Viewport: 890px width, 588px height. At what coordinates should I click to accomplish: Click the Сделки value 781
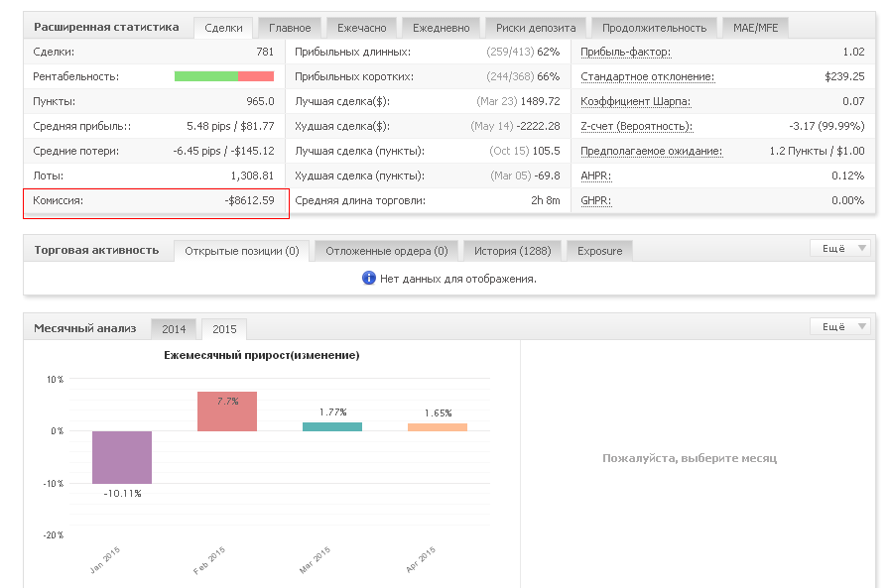click(265, 53)
